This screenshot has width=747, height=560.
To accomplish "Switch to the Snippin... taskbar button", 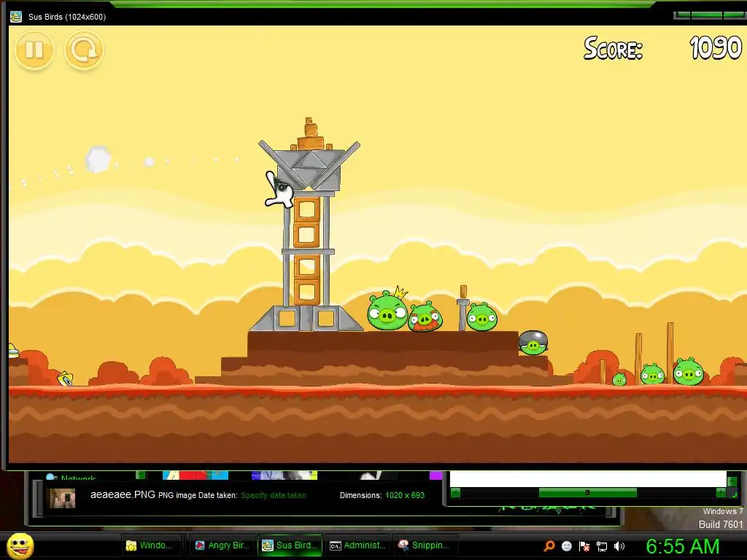I will [x=426, y=545].
